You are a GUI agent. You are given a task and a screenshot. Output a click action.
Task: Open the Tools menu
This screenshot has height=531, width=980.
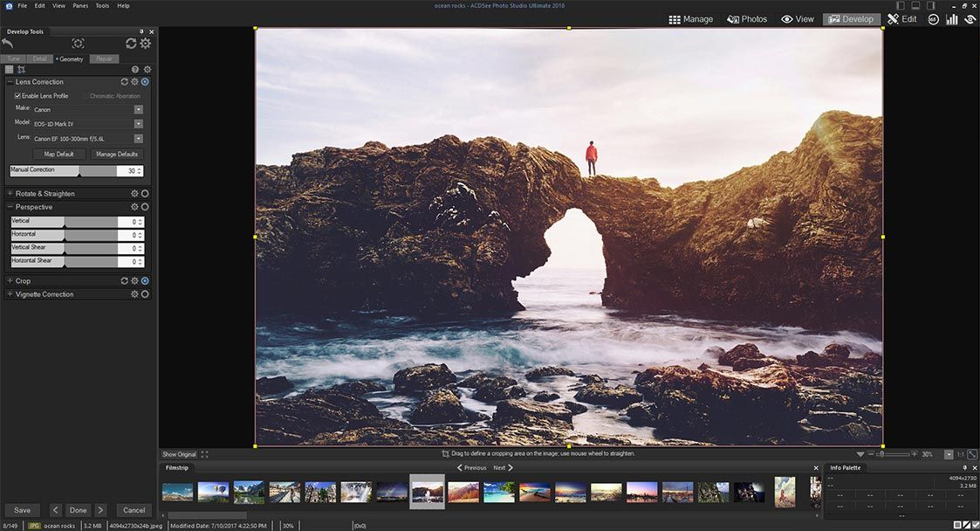[x=102, y=4]
